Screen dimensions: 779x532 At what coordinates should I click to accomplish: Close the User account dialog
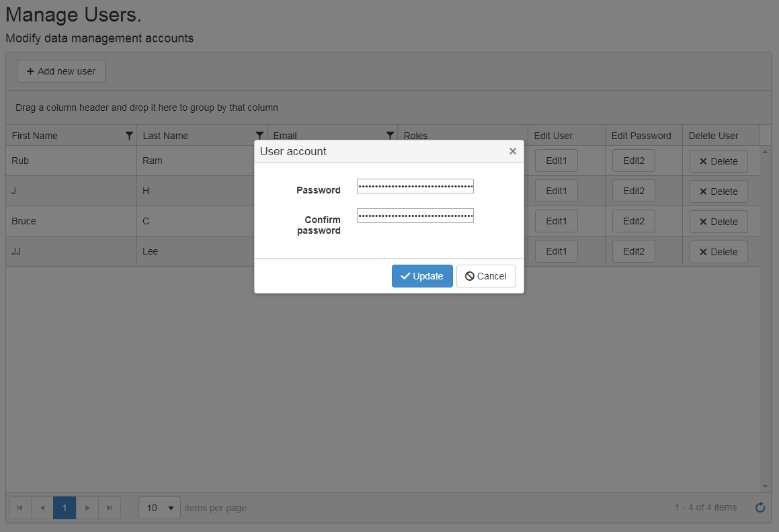pos(513,151)
